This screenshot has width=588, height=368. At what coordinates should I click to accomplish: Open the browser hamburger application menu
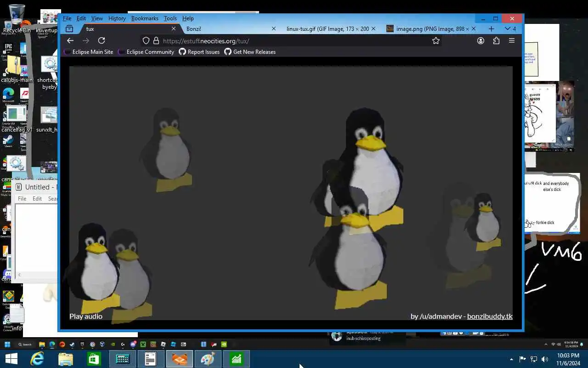tap(512, 40)
